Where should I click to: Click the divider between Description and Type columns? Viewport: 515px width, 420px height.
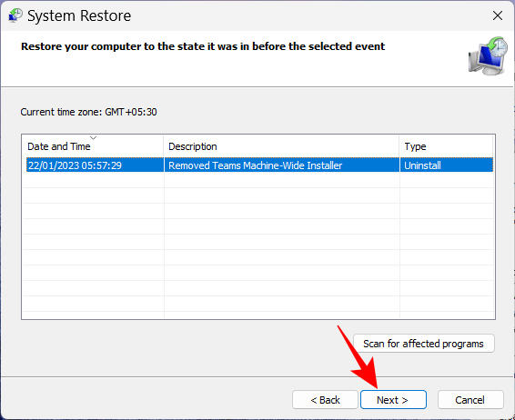tap(399, 146)
